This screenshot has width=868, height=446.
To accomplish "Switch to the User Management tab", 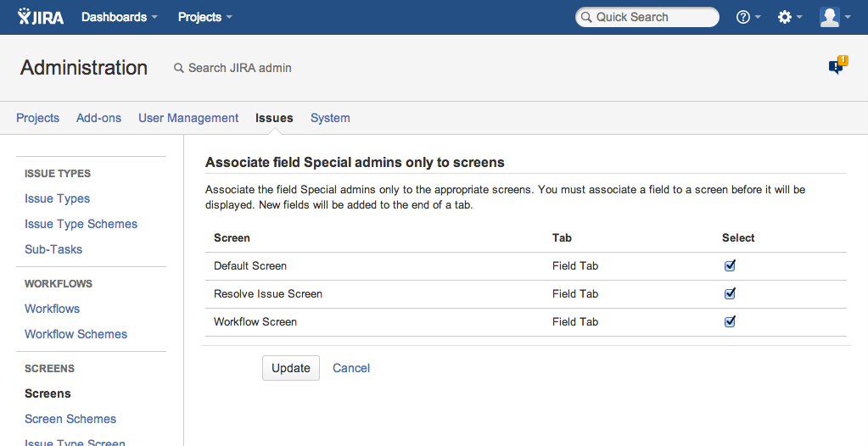I will click(x=188, y=118).
